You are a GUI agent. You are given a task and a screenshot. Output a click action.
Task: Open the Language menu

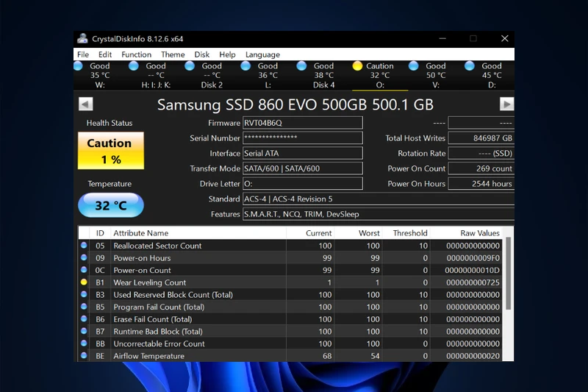pos(262,54)
